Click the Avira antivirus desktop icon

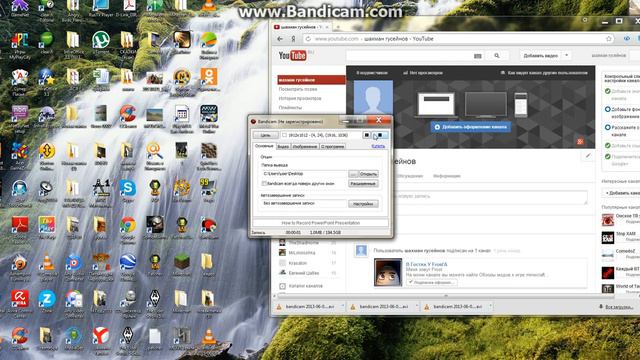(20, 299)
